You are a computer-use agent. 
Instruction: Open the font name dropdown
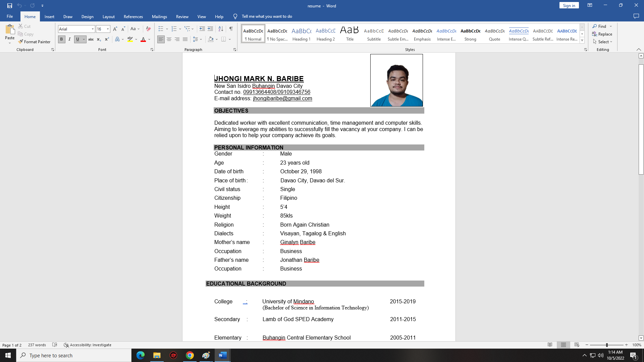tap(93, 29)
